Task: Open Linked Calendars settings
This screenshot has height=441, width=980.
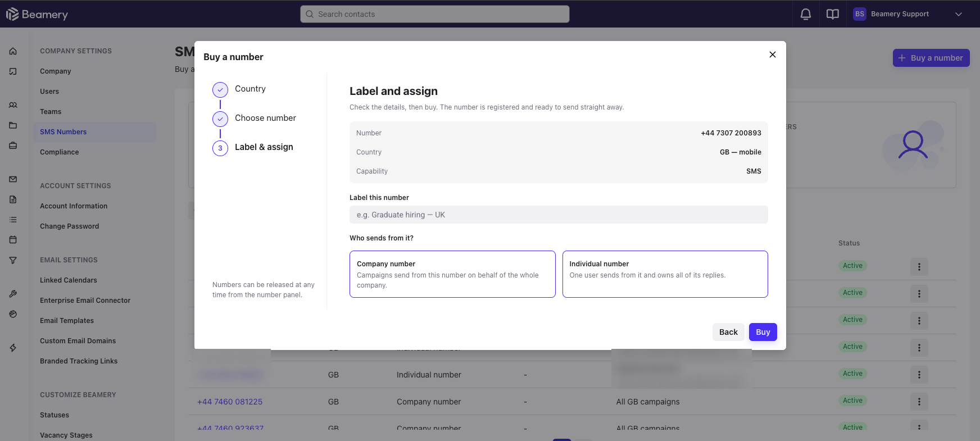Action: coord(69,280)
